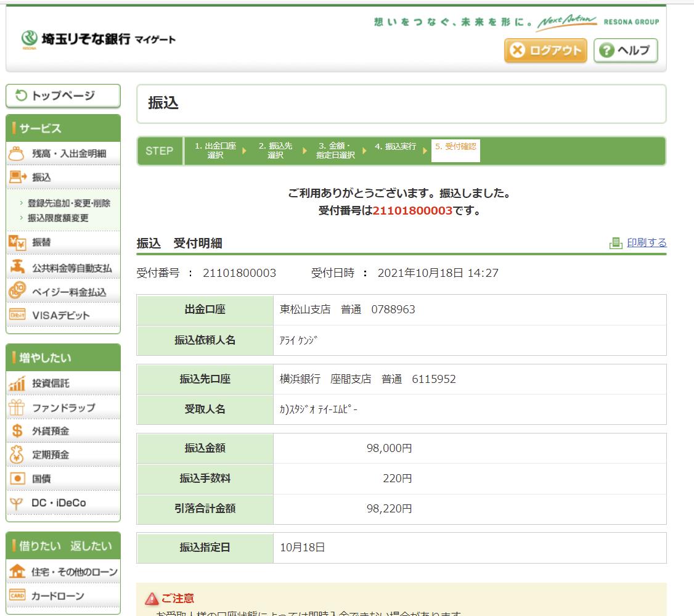This screenshot has height=616, width=694.
Task: Open ペイジー料金払込 menu item
Action: (69, 292)
